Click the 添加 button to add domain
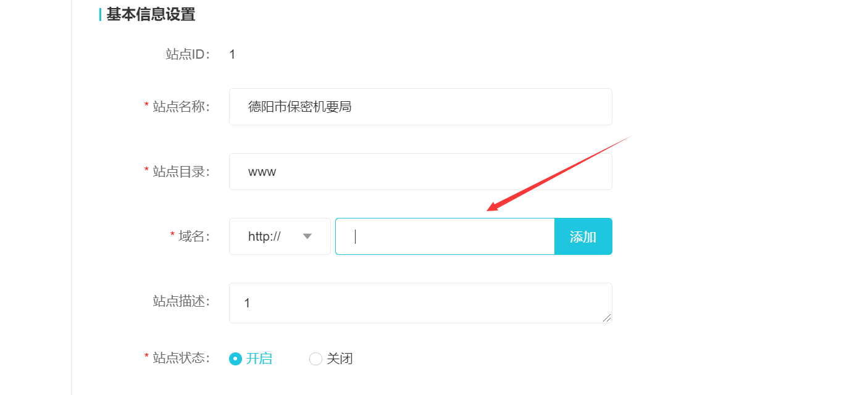 pos(583,236)
